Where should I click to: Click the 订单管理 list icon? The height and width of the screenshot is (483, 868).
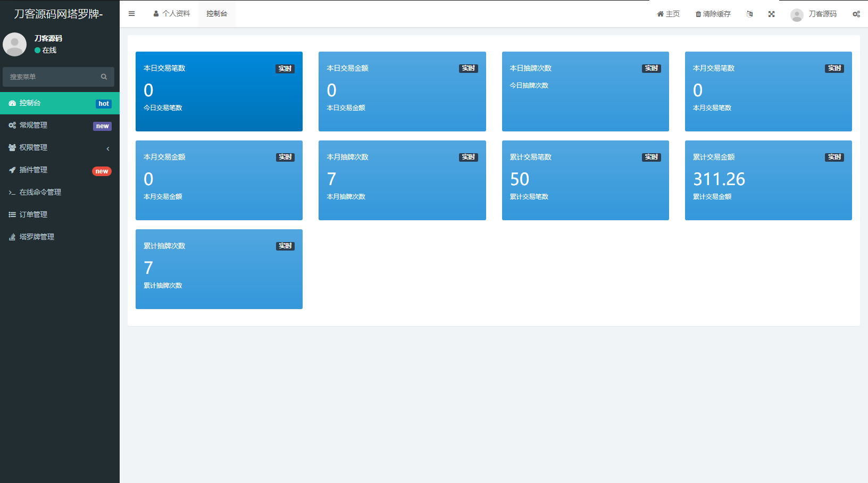click(12, 214)
